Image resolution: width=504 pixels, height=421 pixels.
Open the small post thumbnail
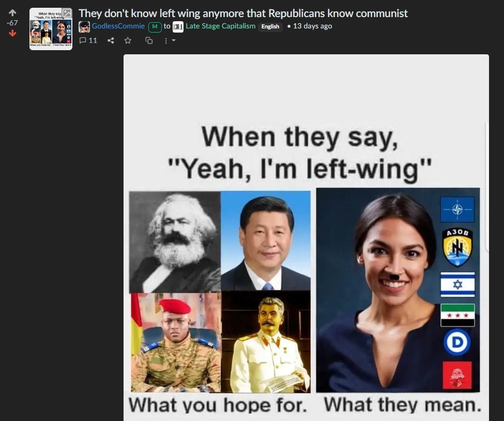(51, 29)
